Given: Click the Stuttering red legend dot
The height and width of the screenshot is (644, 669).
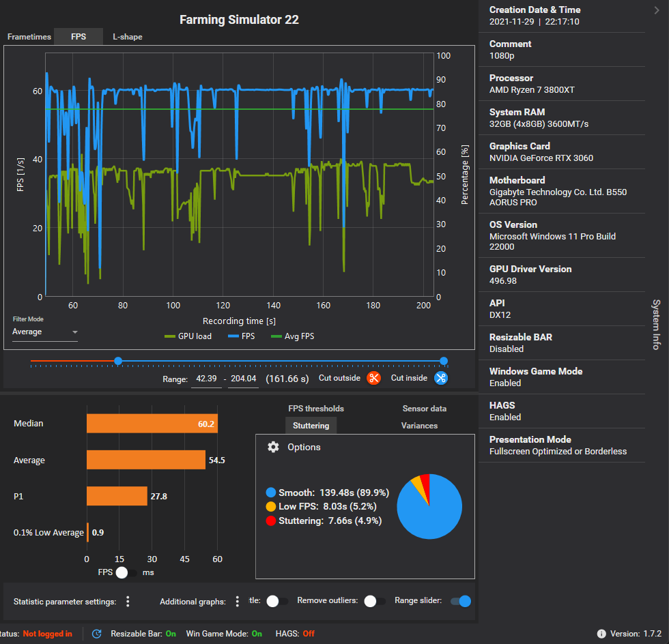Looking at the screenshot, I should point(270,521).
